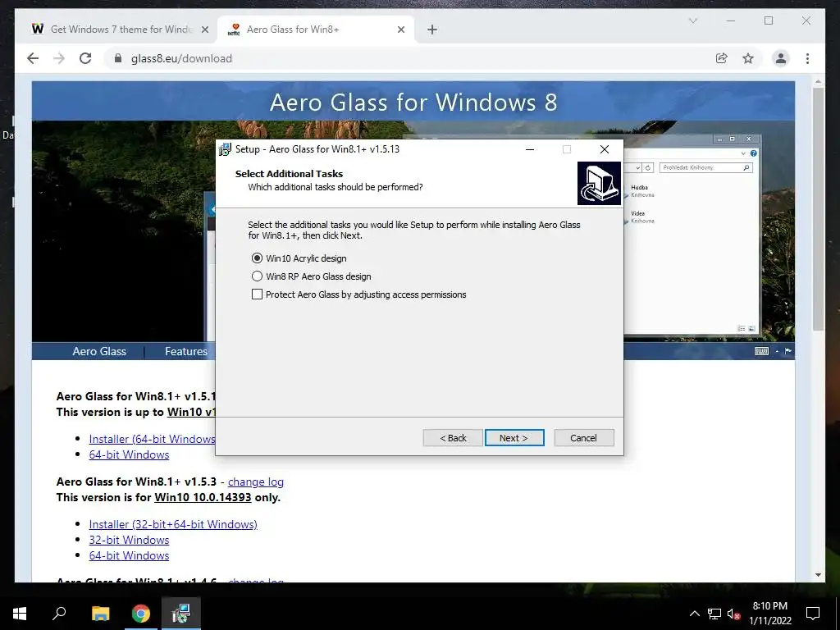Close the Setup dialog window
Image resolution: width=840 pixels, height=630 pixels.
605,149
